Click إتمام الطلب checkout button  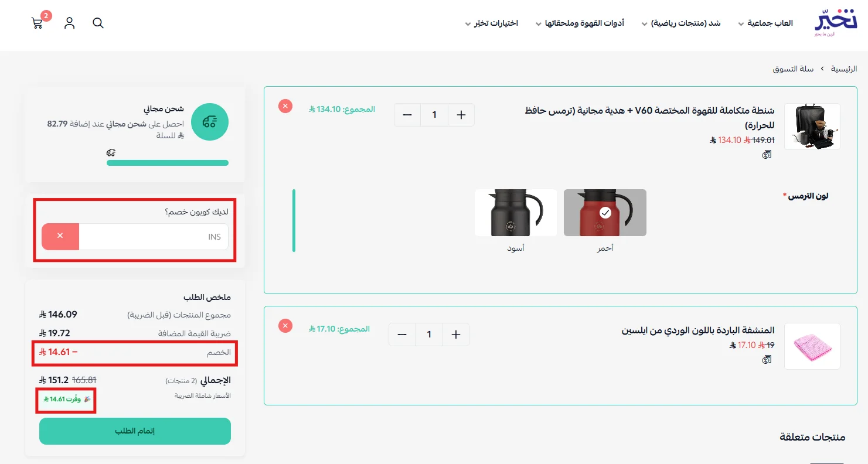[x=135, y=431]
